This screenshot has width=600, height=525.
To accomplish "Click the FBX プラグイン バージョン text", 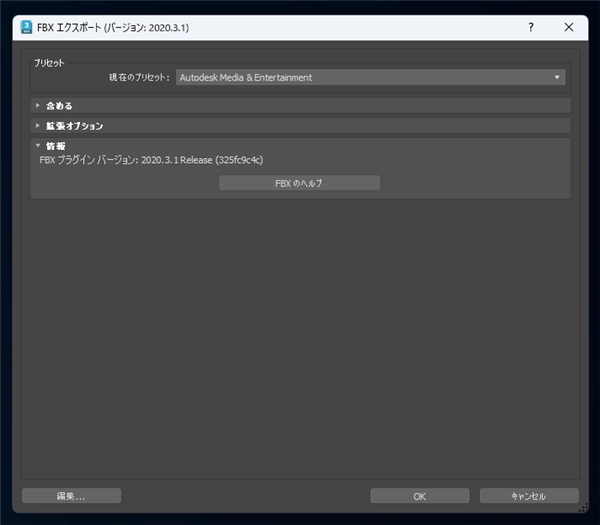I will click(x=151, y=160).
